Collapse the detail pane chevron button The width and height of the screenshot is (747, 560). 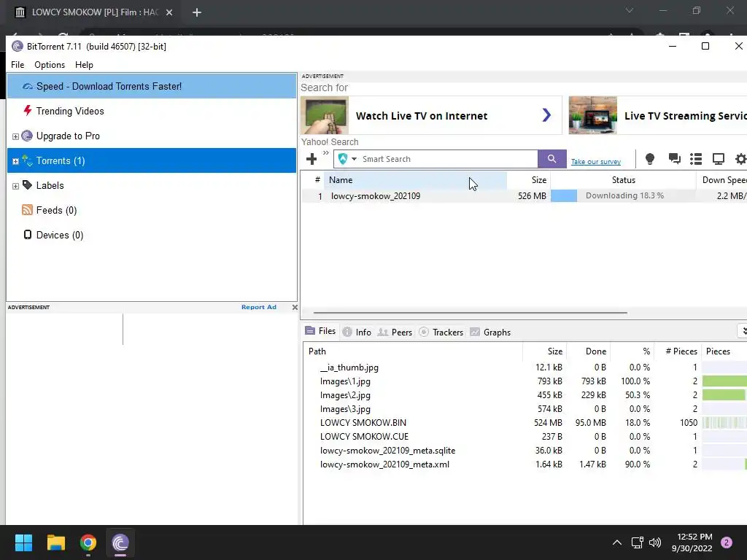pos(743,331)
